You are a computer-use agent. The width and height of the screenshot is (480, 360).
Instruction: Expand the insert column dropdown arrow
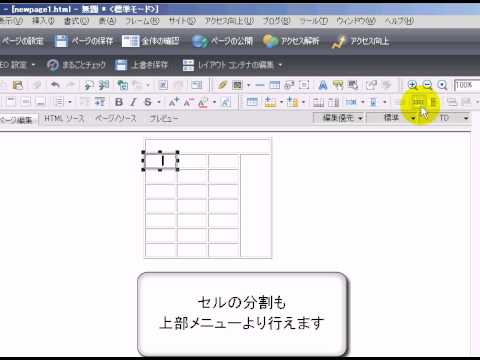click(x=303, y=102)
